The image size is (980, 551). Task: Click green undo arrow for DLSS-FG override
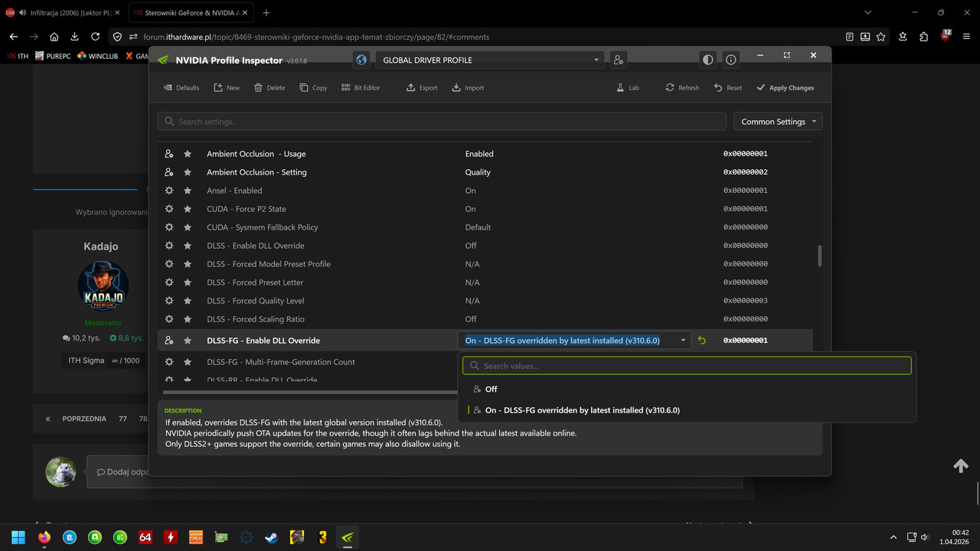702,341
